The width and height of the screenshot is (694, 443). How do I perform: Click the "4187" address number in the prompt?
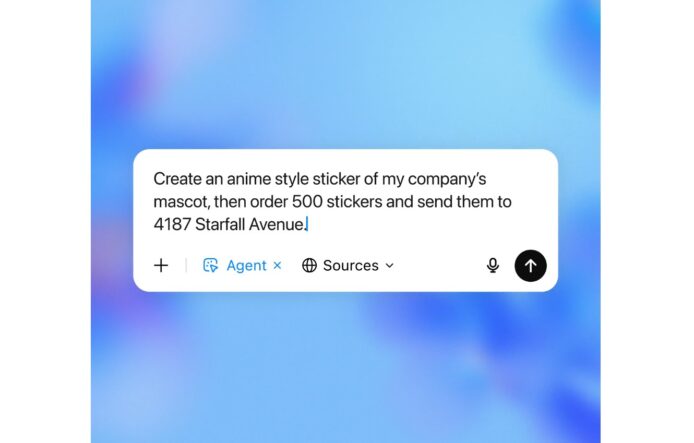(x=172, y=224)
